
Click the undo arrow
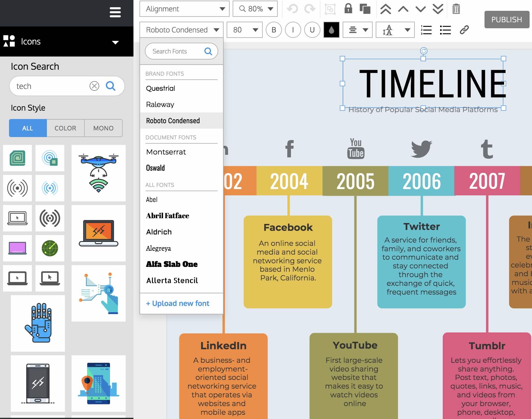[x=292, y=9]
